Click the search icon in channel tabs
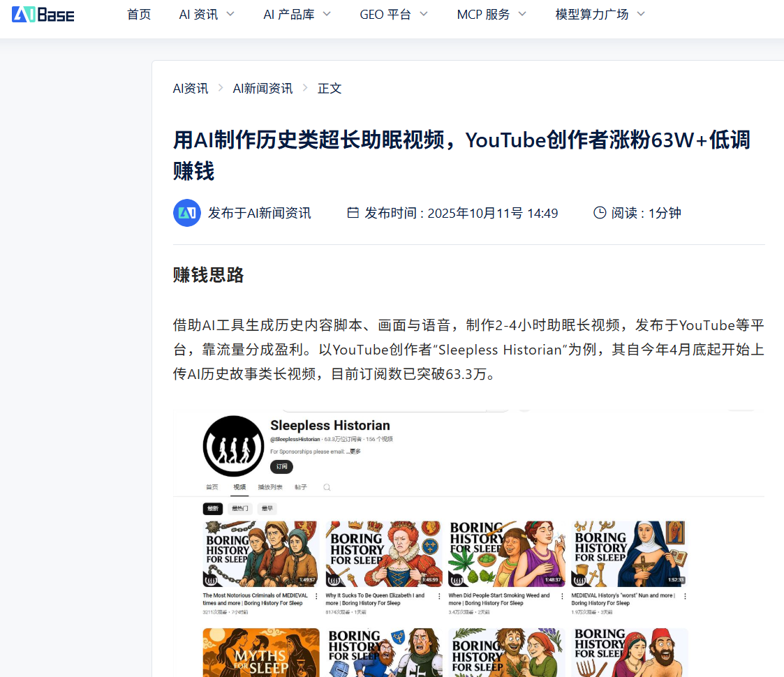The height and width of the screenshot is (677, 784). coord(327,487)
